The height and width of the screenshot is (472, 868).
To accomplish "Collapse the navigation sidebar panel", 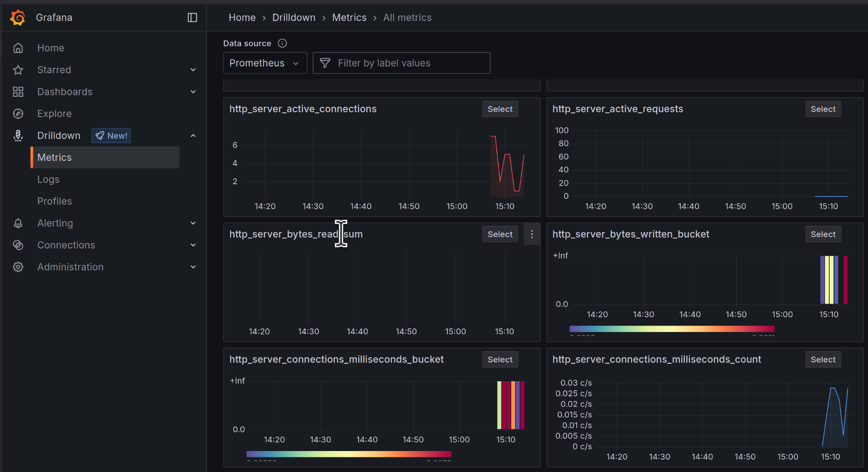I will 192,17.
